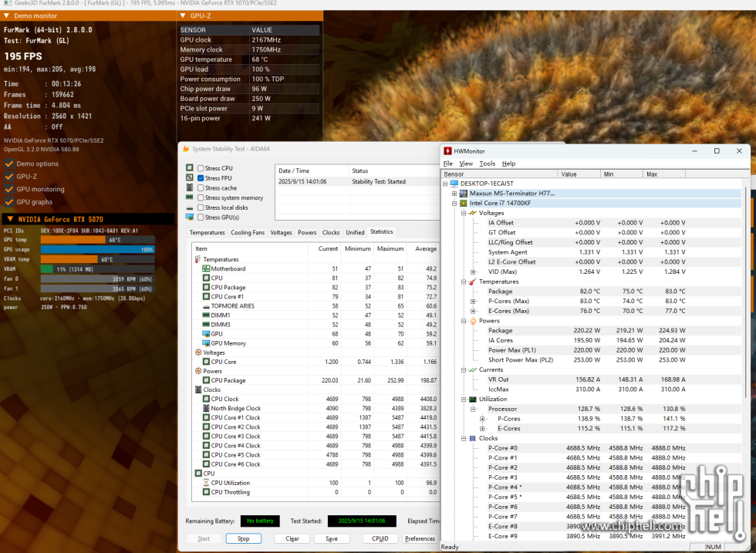The image size is (756, 553).
Task: Switch to the Cooling Fans tab
Action: [248, 232]
